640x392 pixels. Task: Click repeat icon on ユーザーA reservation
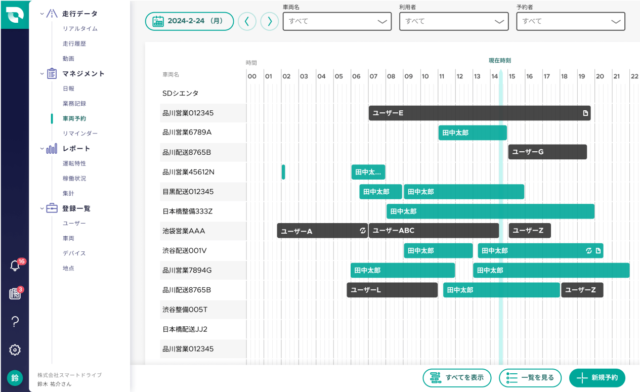pos(362,231)
